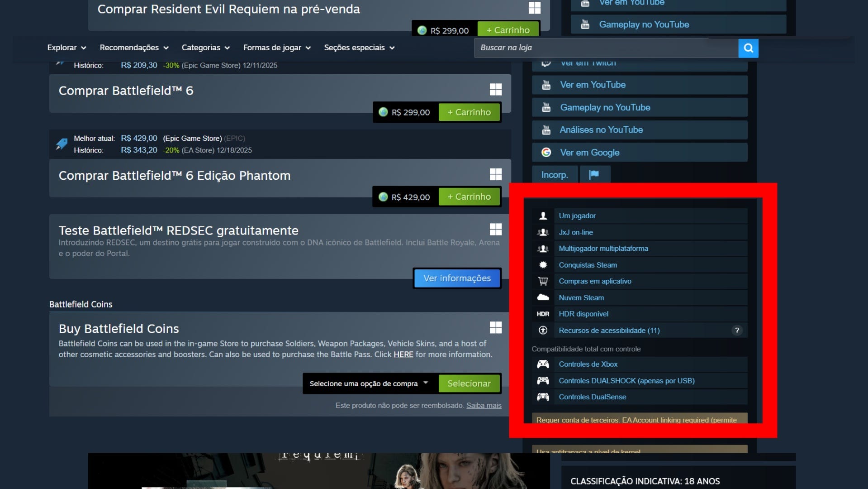Click the single player person icon

tap(543, 216)
